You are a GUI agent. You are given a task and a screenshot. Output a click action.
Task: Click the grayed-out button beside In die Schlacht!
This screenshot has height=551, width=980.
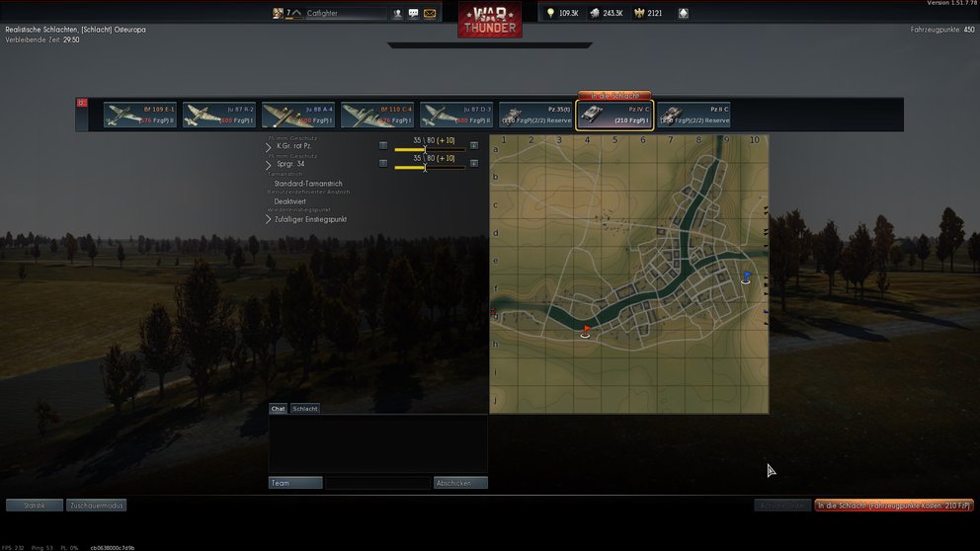[x=783, y=506]
